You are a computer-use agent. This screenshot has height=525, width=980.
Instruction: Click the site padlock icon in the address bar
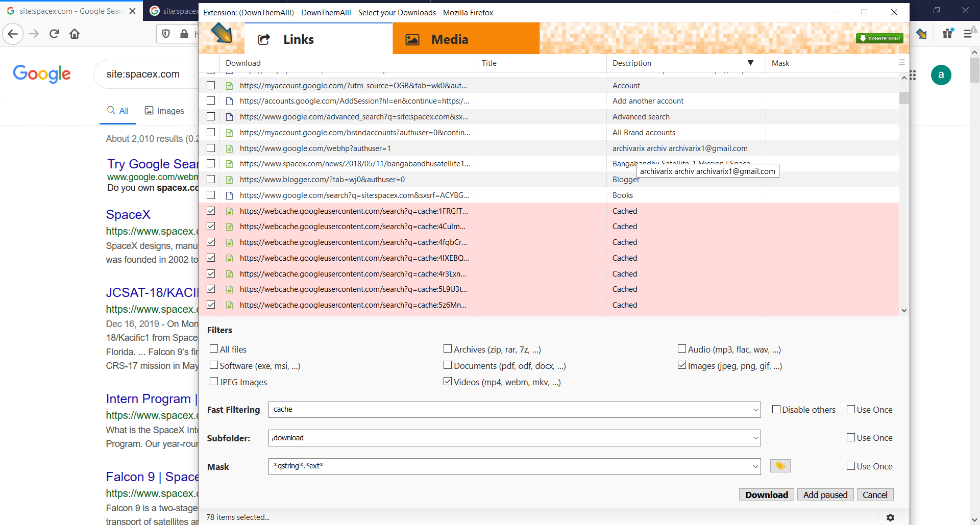tap(184, 34)
